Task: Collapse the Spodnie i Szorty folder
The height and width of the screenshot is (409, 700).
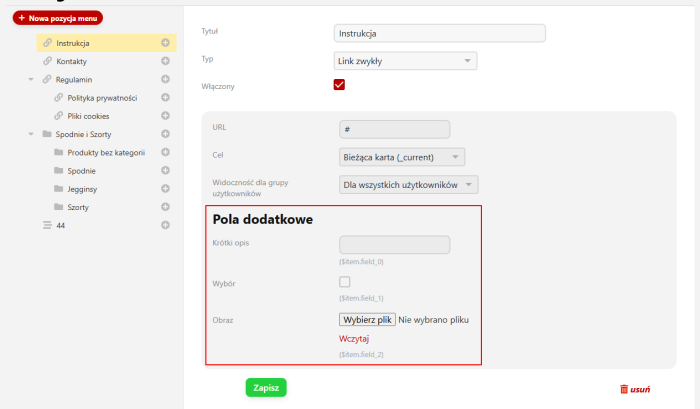Action: click(32, 134)
